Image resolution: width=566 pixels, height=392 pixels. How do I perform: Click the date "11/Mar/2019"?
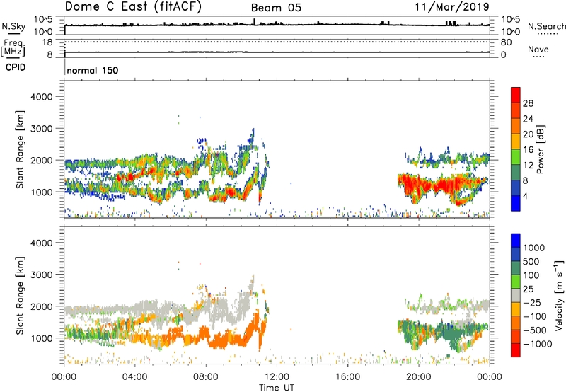[x=452, y=6]
